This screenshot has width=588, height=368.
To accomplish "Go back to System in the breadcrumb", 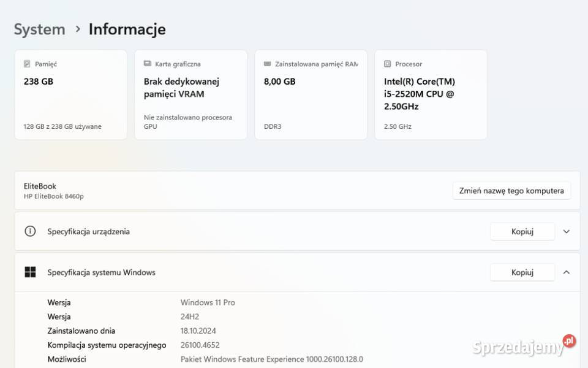I will click(39, 29).
